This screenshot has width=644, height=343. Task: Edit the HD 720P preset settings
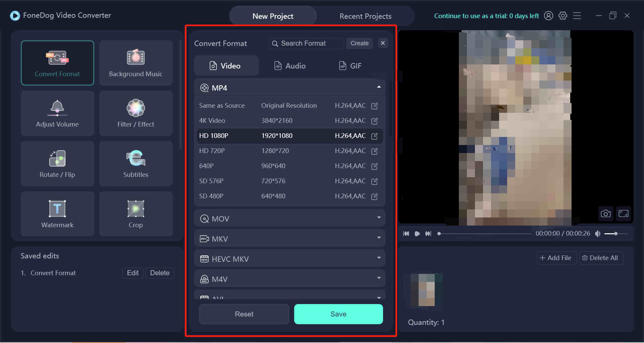pyautogui.click(x=375, y=151)
